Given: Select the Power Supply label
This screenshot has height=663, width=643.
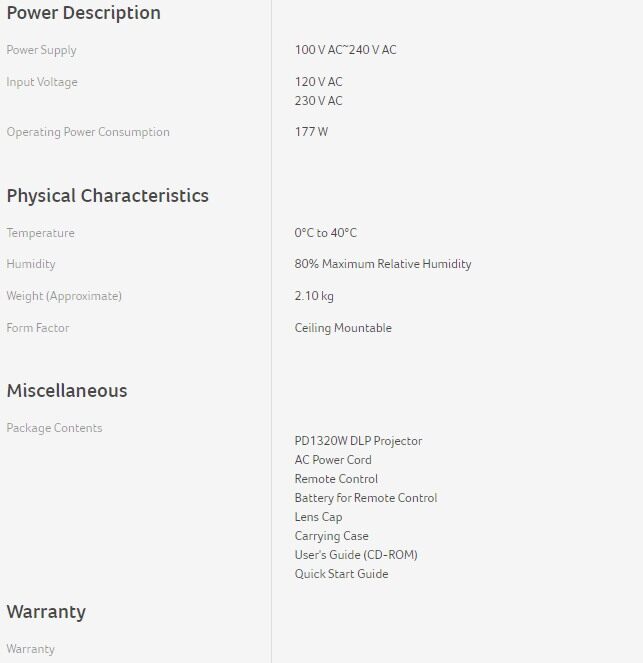Looking at the screenshot, I should point(41,50).
